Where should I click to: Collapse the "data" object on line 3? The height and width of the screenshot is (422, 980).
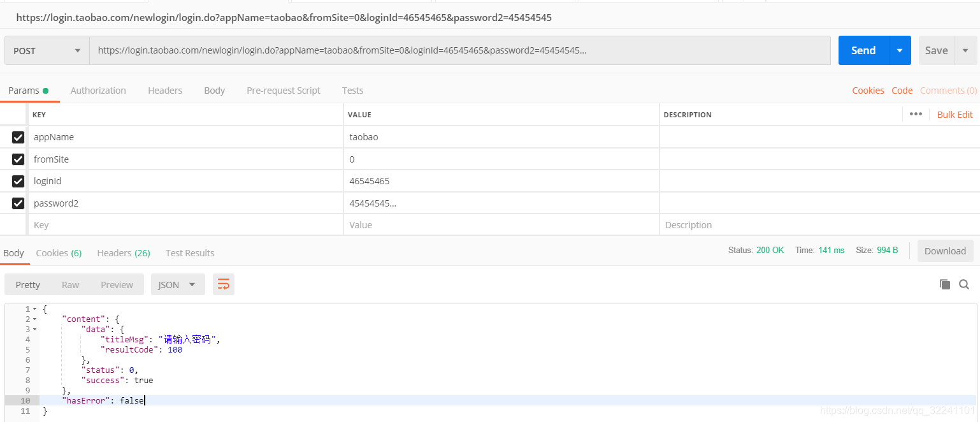[x=34, y=330]
